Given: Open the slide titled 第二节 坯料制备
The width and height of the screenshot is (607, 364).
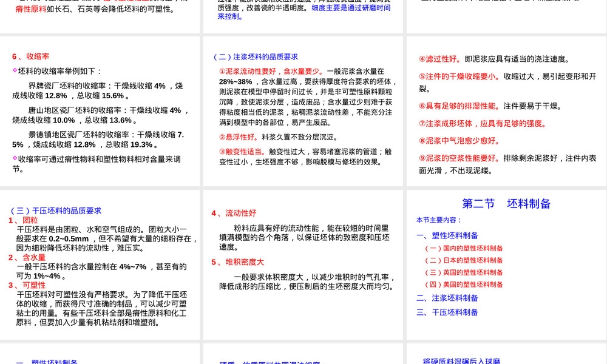Looking at the screenshot, I should click(x=507, y=265).
